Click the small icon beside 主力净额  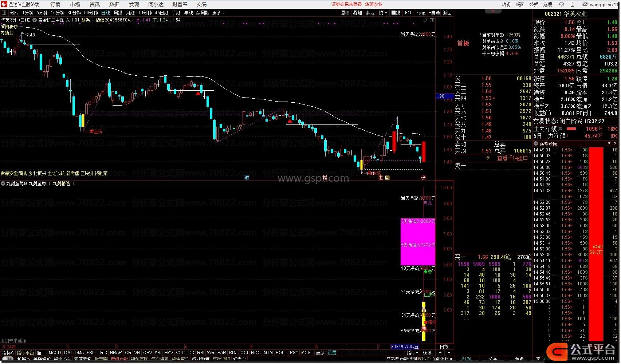[560, 129]
